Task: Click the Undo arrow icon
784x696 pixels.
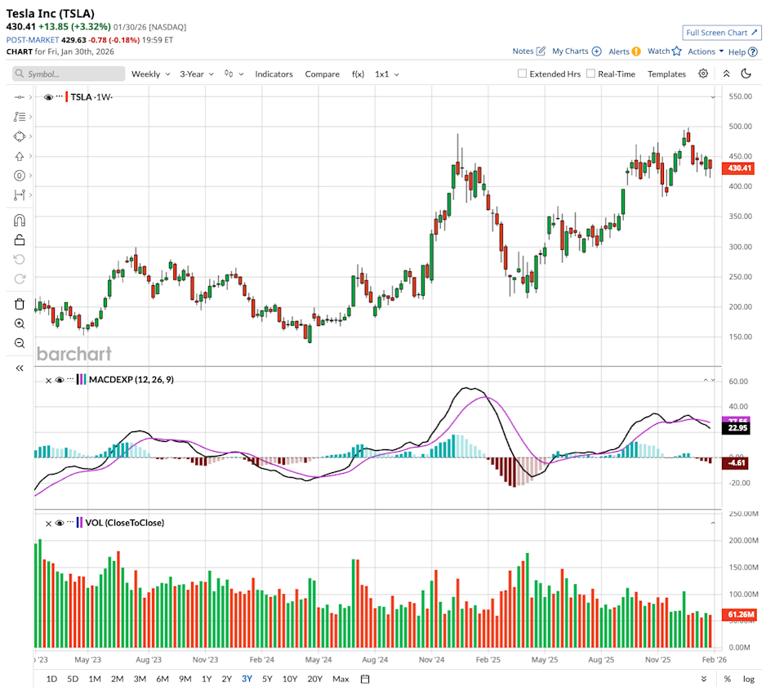Action: (x=20, y=259)
